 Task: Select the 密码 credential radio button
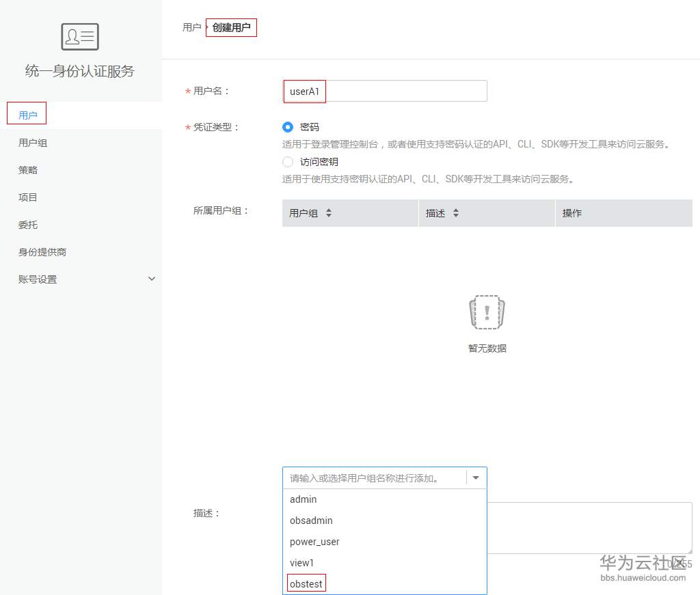[x=288, y=127]
